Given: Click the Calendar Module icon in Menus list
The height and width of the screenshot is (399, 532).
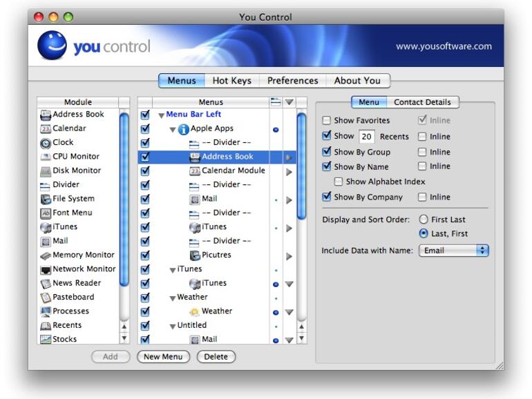Looking at the screenshot, I should click(x=194, y=171).
